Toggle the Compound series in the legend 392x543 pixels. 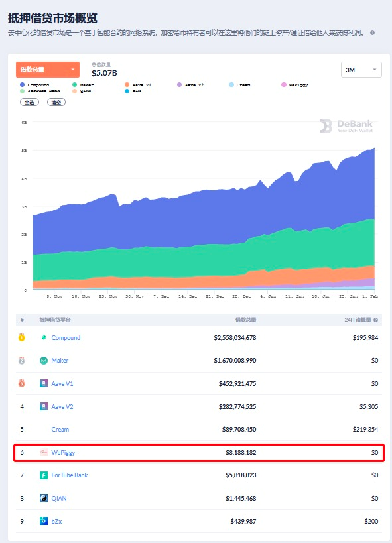(34, 85)
